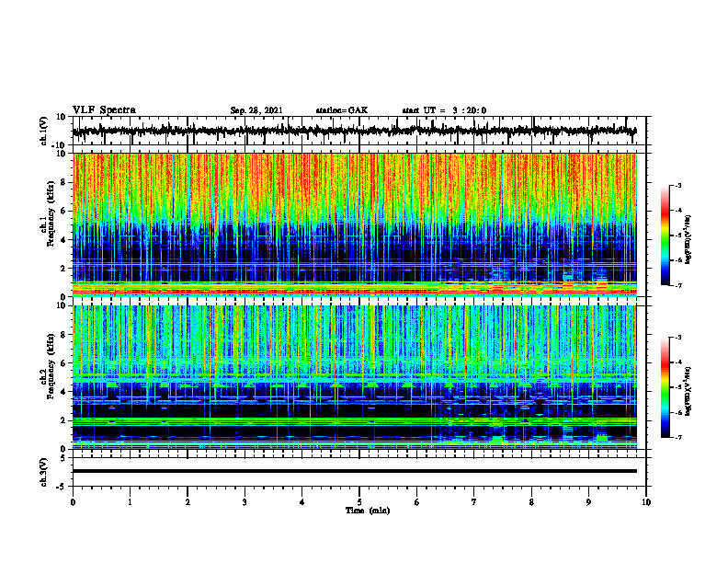Click the ch.2 'Frequency (kHz)' axis label

(51, 366)
